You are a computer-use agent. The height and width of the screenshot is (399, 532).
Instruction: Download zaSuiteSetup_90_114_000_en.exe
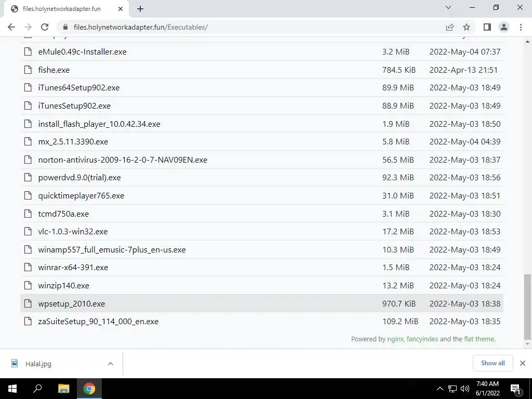click(x=98, y=321)
